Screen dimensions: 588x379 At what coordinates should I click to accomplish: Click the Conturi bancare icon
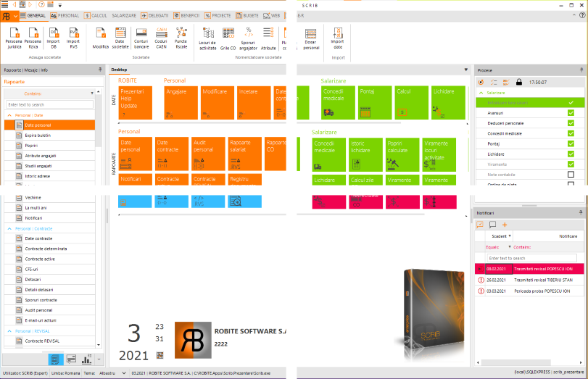pyautogui.click(x=141, y=38)
